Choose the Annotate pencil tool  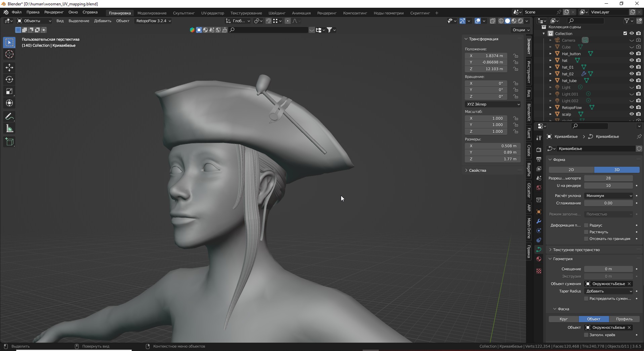tap(9, 117)
